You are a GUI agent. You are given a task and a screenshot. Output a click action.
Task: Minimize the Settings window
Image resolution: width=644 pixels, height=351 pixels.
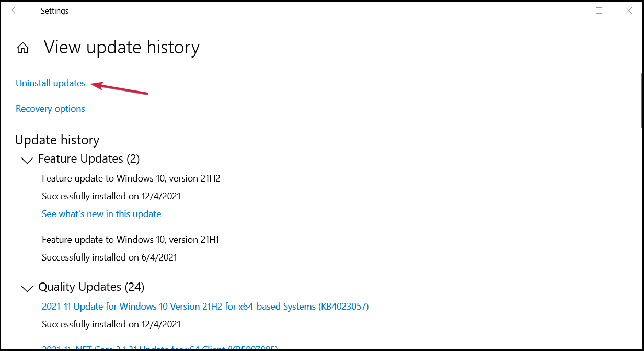570,10
